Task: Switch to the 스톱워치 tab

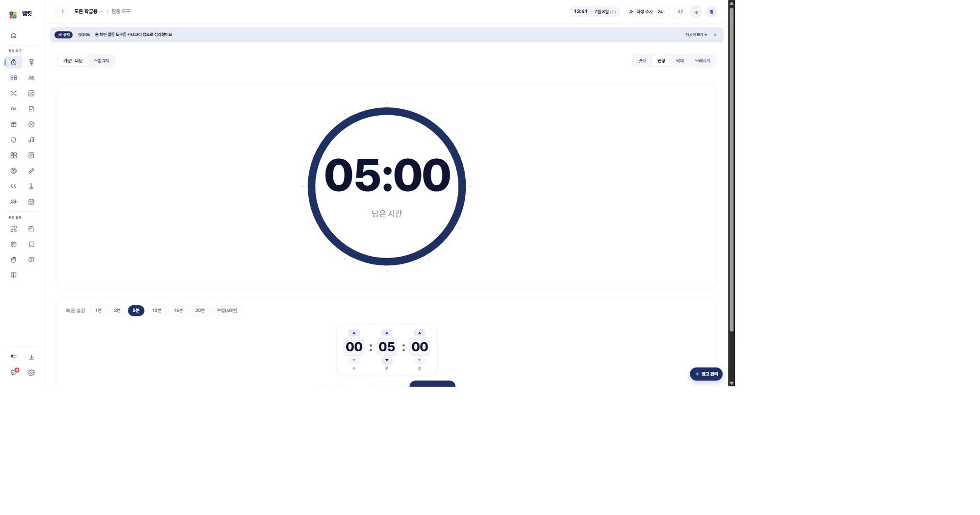Action: (x=101, y=61)
